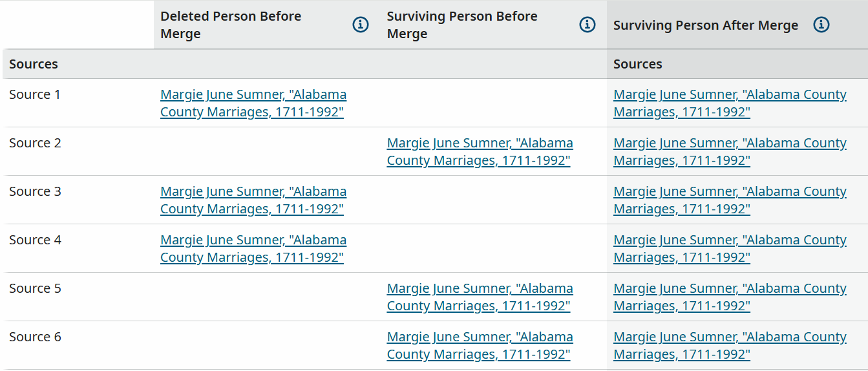Open Source 3 link in After Merge column

pos(729,200)
